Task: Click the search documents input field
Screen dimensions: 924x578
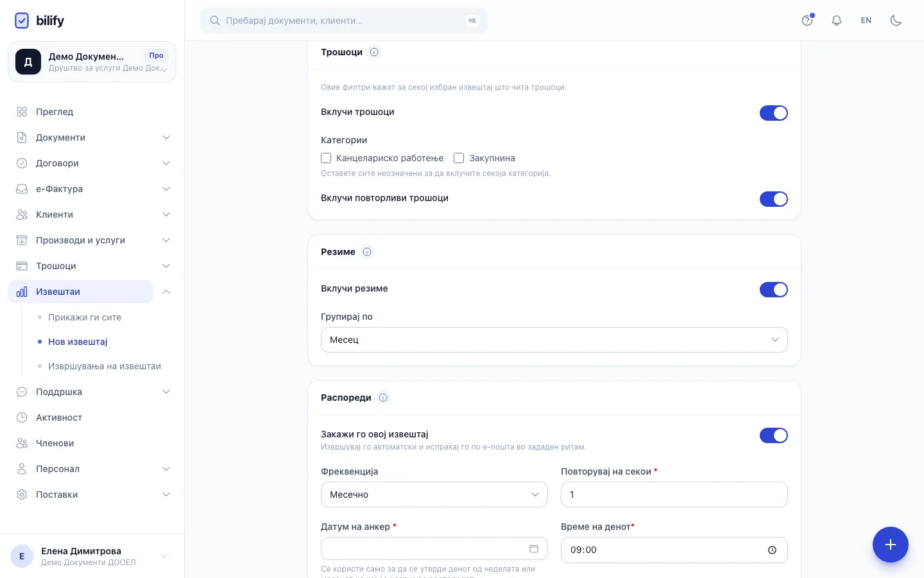Action: pos(344,21)
